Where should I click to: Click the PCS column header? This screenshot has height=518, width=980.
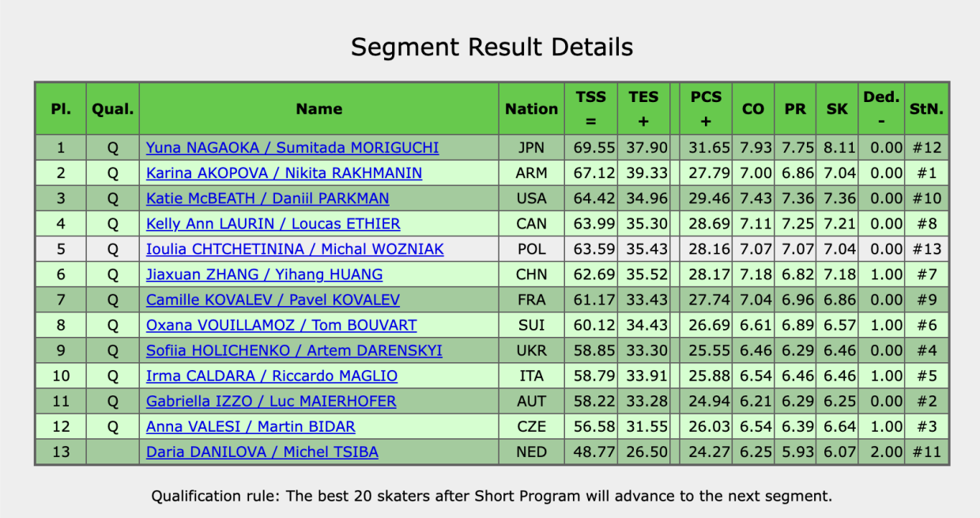click(x=706, y=109)
